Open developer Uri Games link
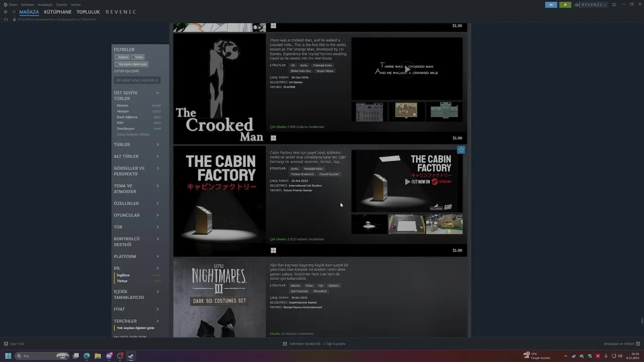Screen dimensions: 644x362 pyautogui.click(x=295, y=82)
